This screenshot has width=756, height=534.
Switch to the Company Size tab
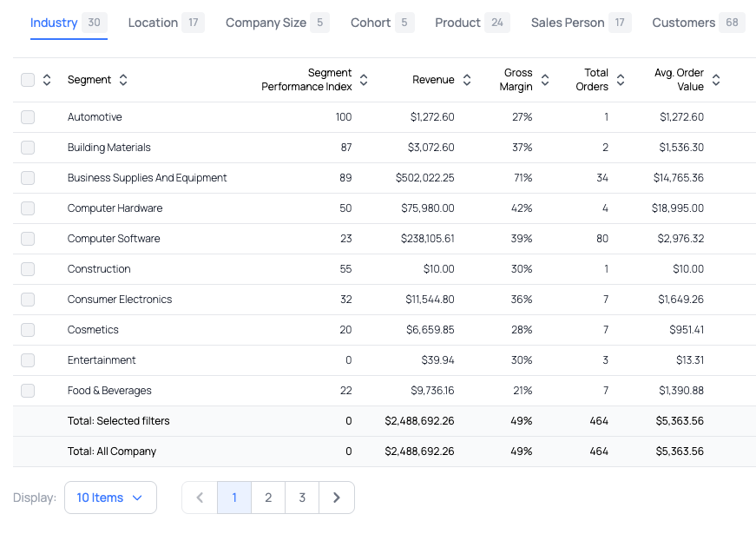coord(266,23)
